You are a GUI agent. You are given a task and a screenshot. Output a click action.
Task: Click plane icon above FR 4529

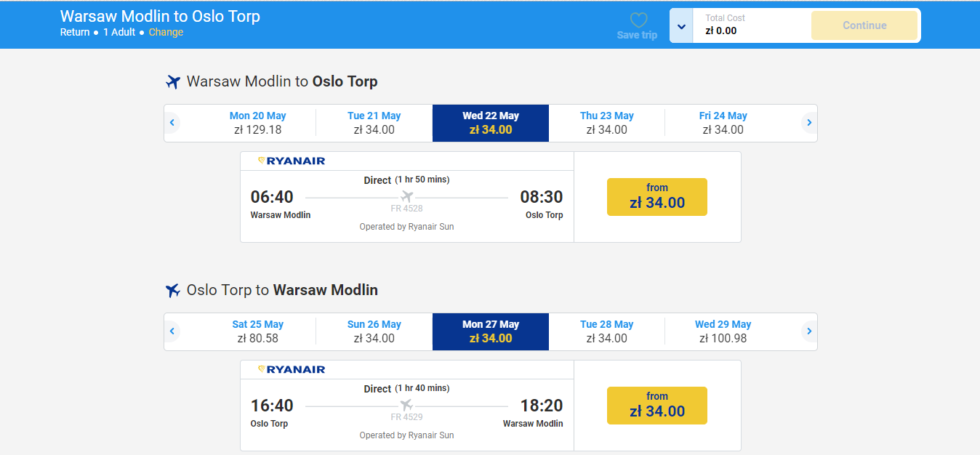click(406, 406)
